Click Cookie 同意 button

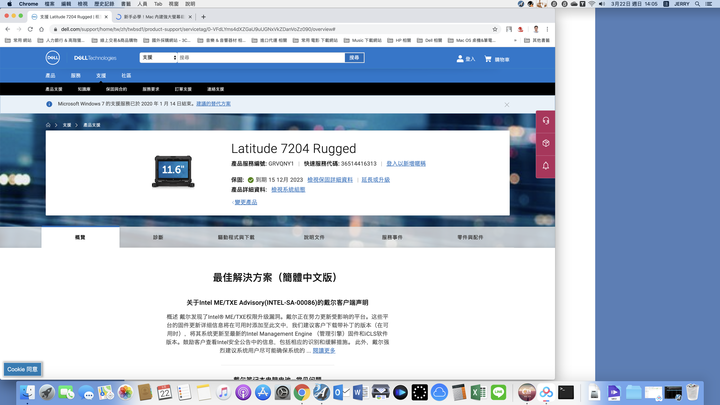click(22, 369)
